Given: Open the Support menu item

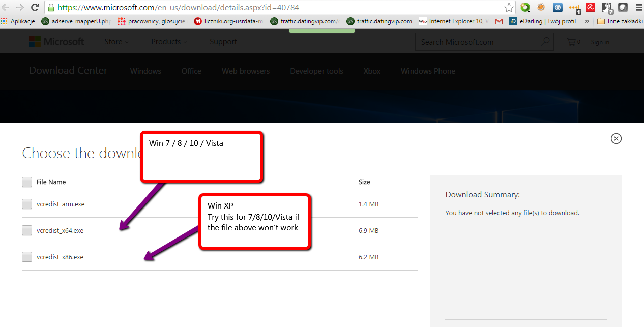Looking at the screenshot, I should 223,42.
